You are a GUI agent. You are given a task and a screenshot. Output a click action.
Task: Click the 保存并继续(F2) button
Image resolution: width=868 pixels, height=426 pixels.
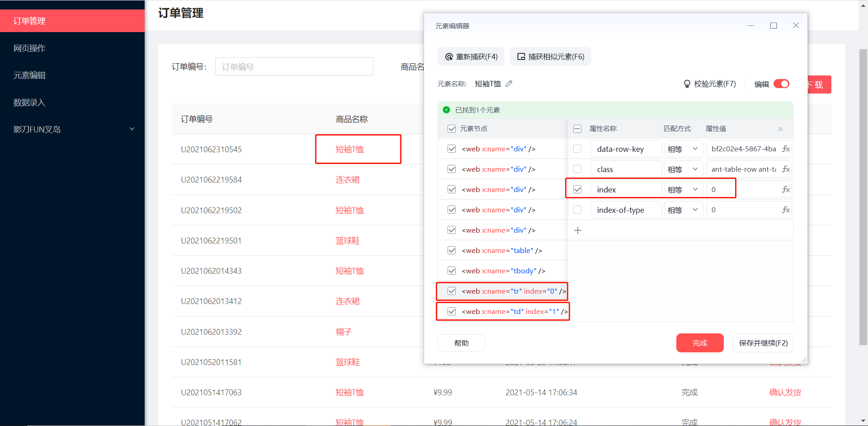coord(763,343)
